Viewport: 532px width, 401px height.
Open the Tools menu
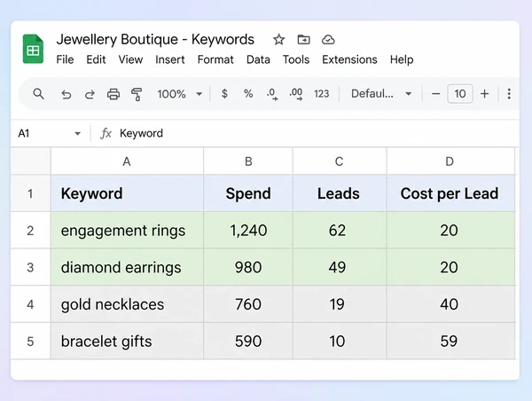point(296,59)
